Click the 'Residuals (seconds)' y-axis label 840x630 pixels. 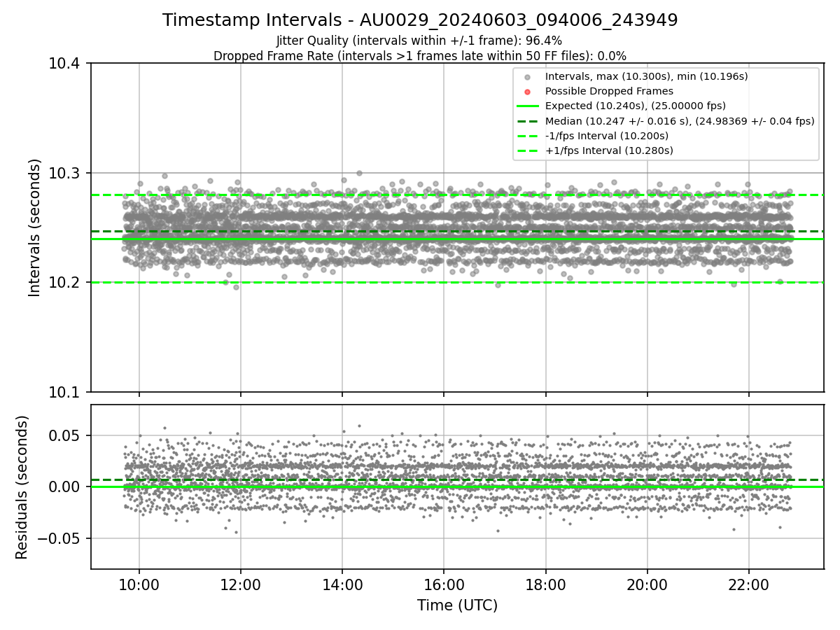pyautogui.click(x=22, y=487)
